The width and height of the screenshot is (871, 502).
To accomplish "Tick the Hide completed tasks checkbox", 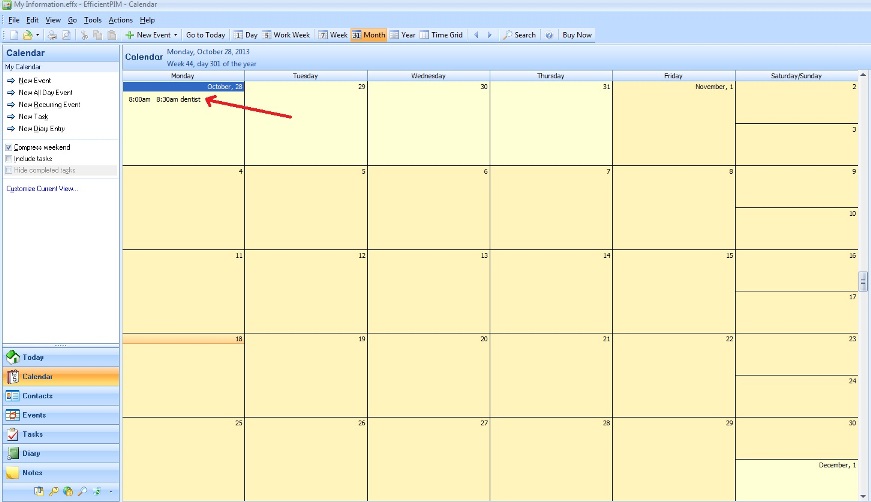I will click(x=9, y=169).
